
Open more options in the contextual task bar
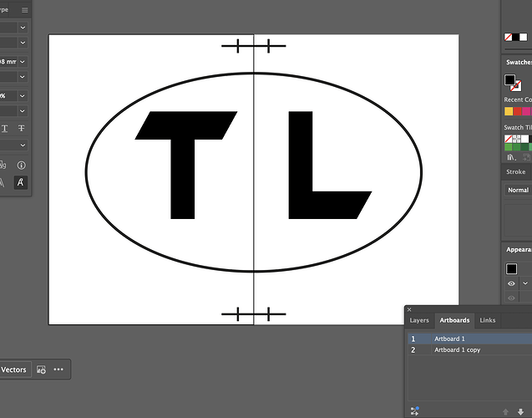(58, 370)
